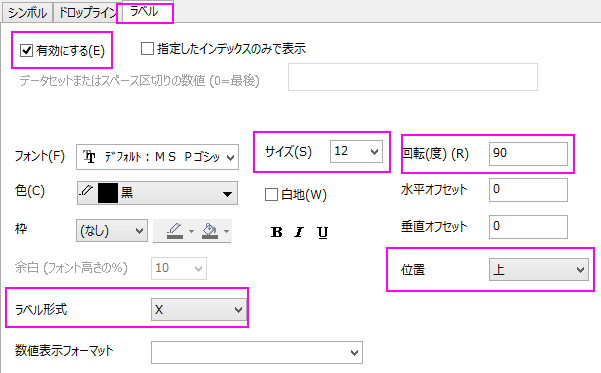Open the 数値表示フォーマット dropdown
This screenshot has height=373, width=601.
[x=257, y=352]
